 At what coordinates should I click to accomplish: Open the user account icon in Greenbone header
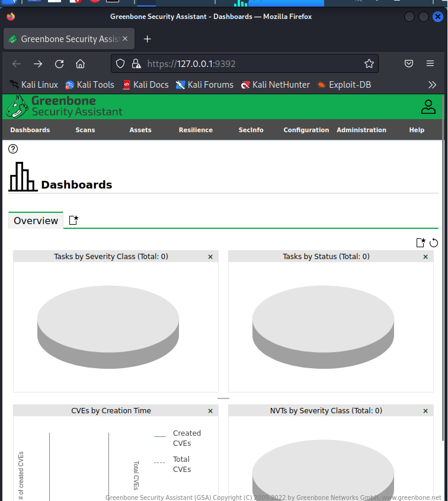click(x=428, y=107)
